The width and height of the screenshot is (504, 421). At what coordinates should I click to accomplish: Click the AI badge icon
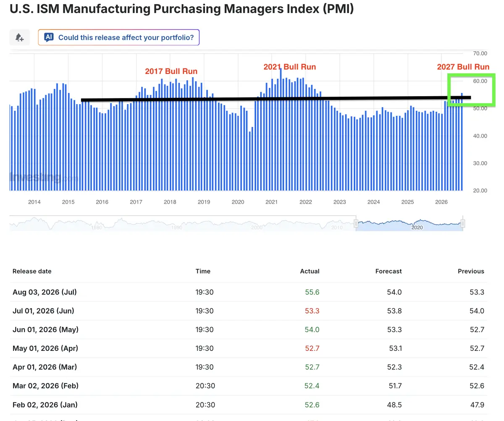click(x=49, y=37)
